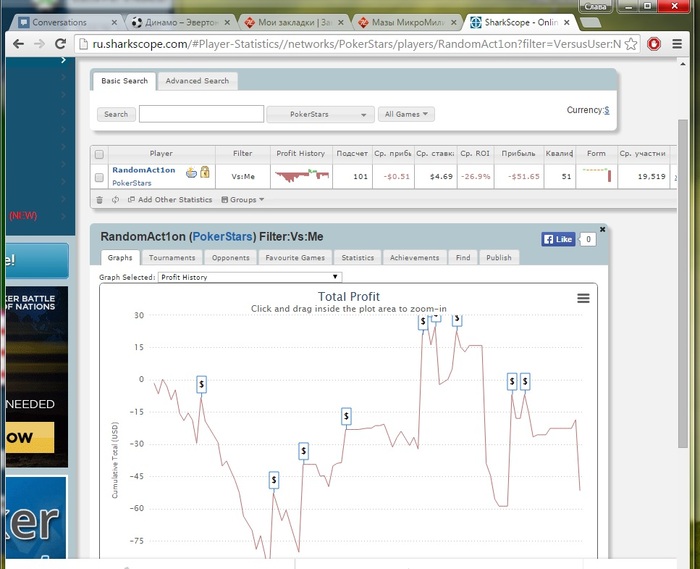Open Graph Selected Profit History dropdown
Image resolution: width=700 pixels, height=569 pixels.
click(x=250, y=277)
